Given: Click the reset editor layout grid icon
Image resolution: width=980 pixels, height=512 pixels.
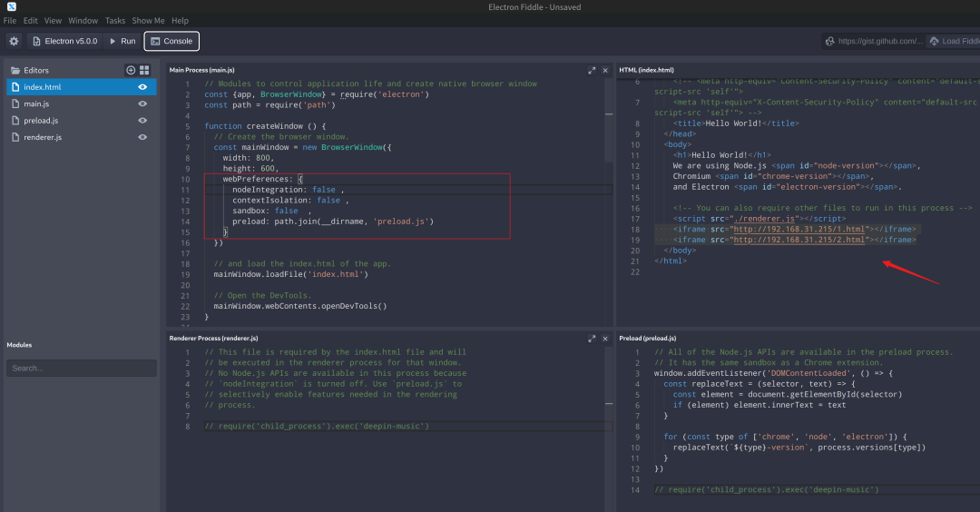Looking at the screenshot, I should (x=144, y=70).
